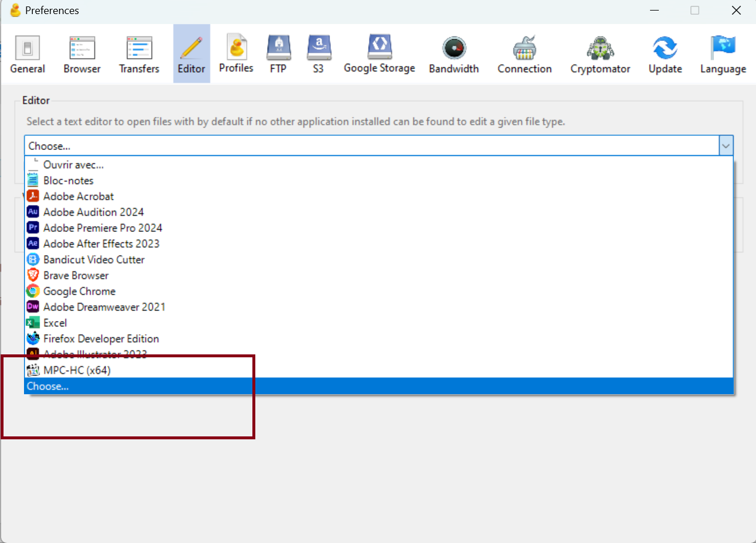The width and height of the screenshot is (756, 543).
Task: Switch to the Cryptomator preferences section
Action: (x=600, y=54)
